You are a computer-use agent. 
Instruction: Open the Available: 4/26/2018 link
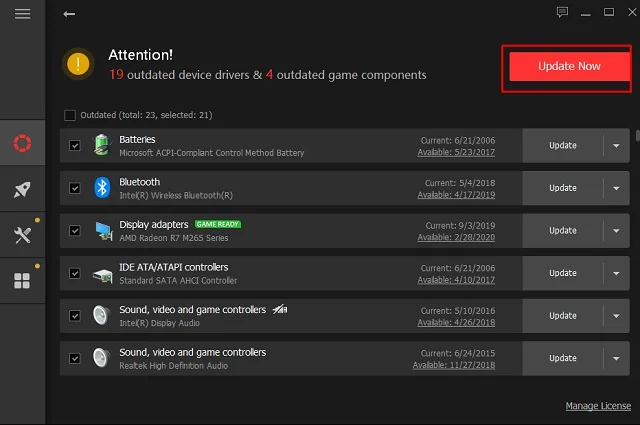456,323
